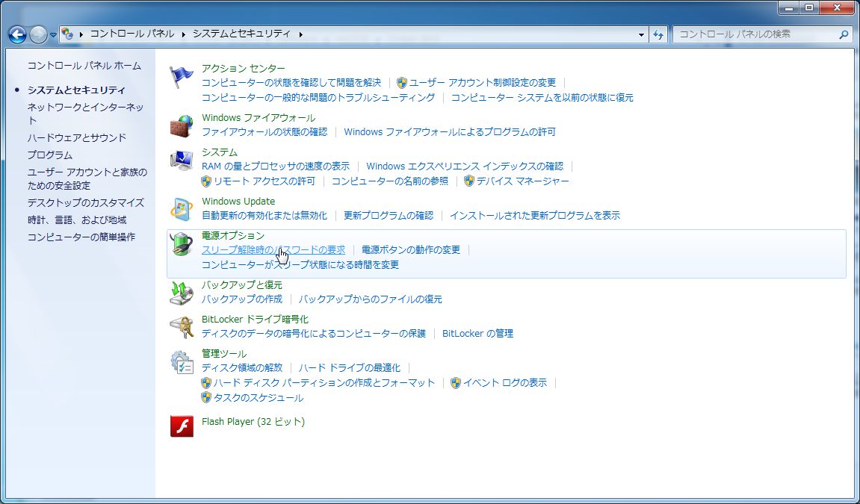Open ユーザー アカウントと家族のための安全設定 in sidebar

coord(87,178)
